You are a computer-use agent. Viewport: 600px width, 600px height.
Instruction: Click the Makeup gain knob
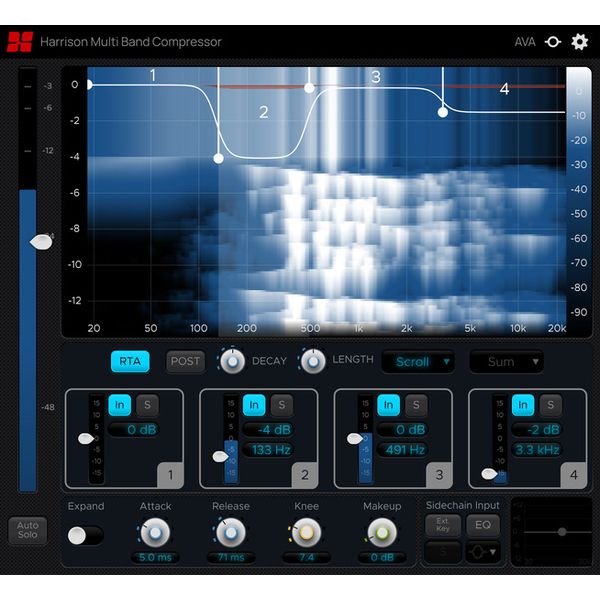381,532
